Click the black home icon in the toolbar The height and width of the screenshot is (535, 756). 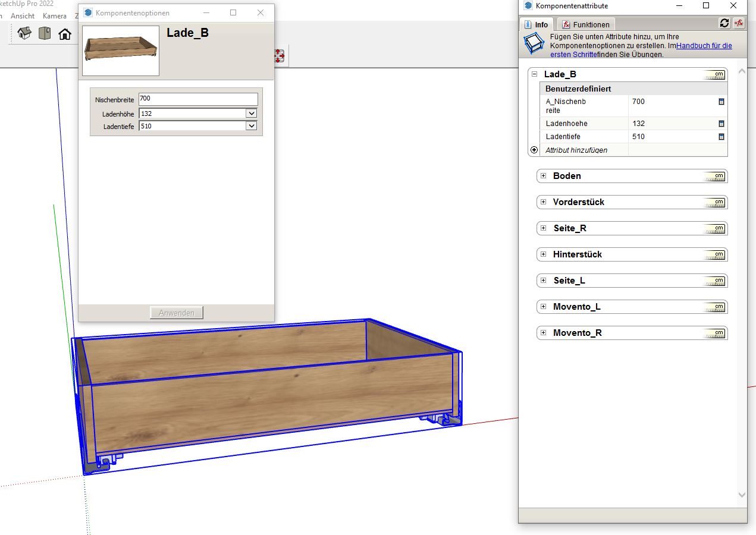[65, 34]
